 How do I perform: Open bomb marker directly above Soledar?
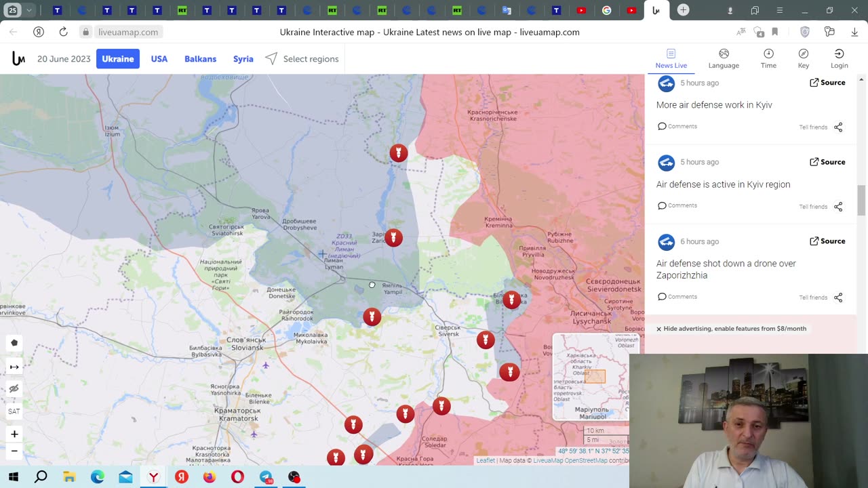tap(441, 406)
